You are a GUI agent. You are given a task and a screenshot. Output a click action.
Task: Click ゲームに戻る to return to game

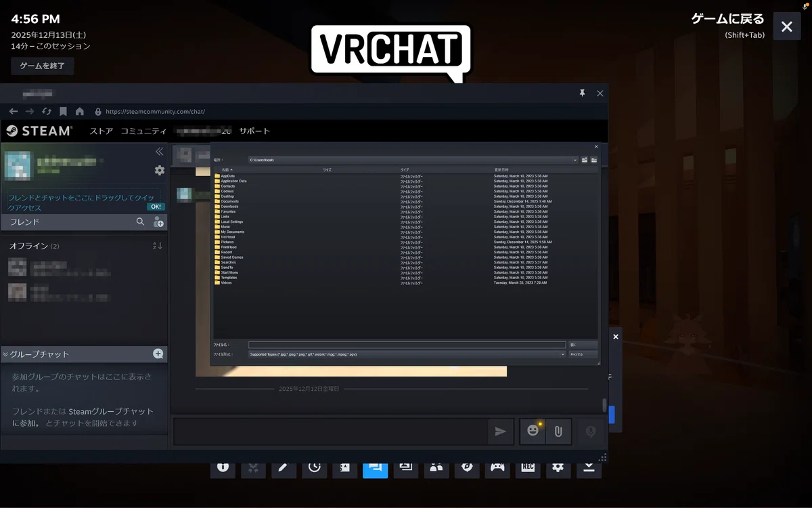[x=727, y=19]
